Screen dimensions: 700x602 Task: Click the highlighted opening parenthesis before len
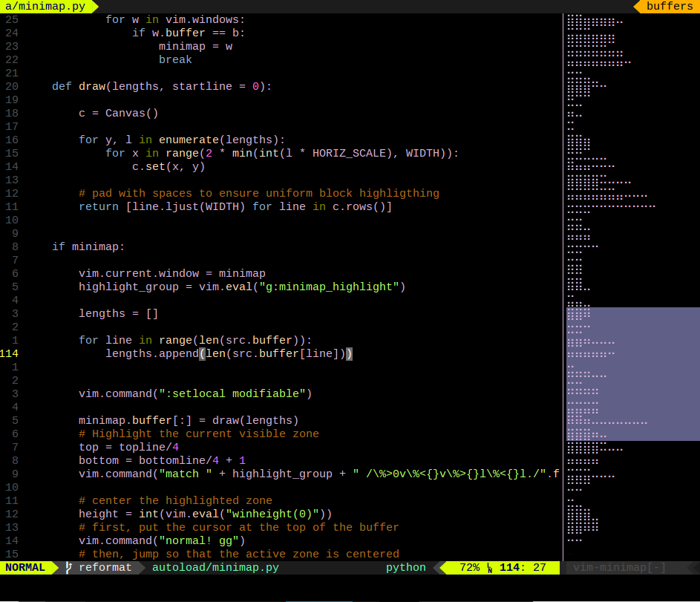(202, 354)
